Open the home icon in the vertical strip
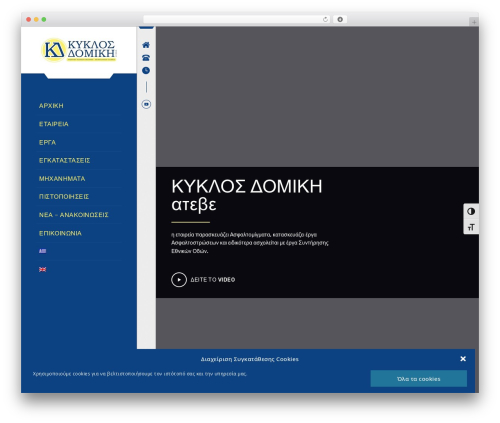This screenshot has width=500, height=423. pos(146,45)
